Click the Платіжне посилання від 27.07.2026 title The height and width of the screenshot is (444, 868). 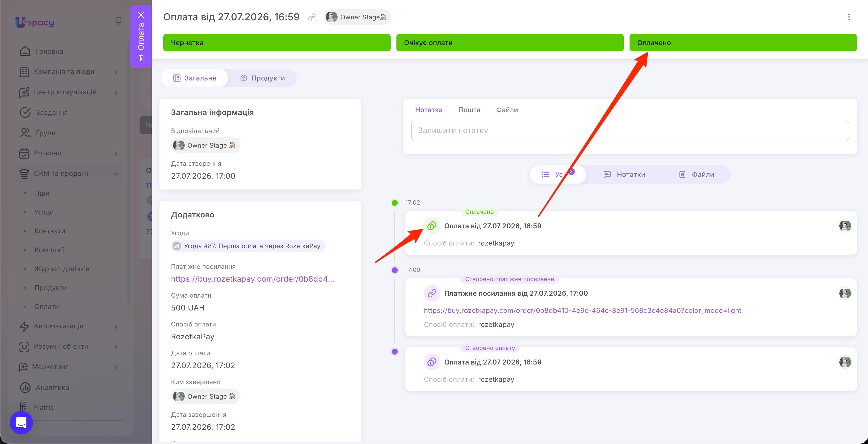click(516, 293)
